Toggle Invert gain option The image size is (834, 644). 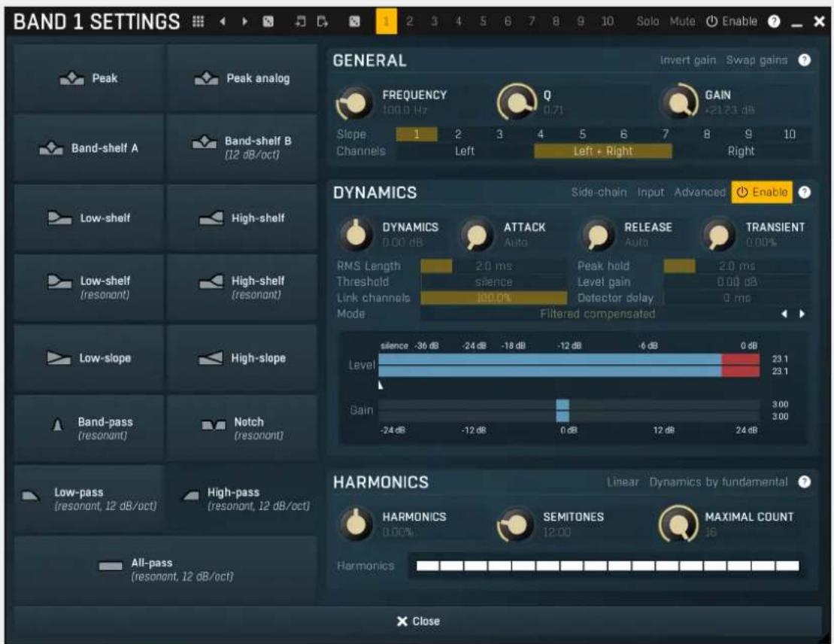click(x=688, y=60)
